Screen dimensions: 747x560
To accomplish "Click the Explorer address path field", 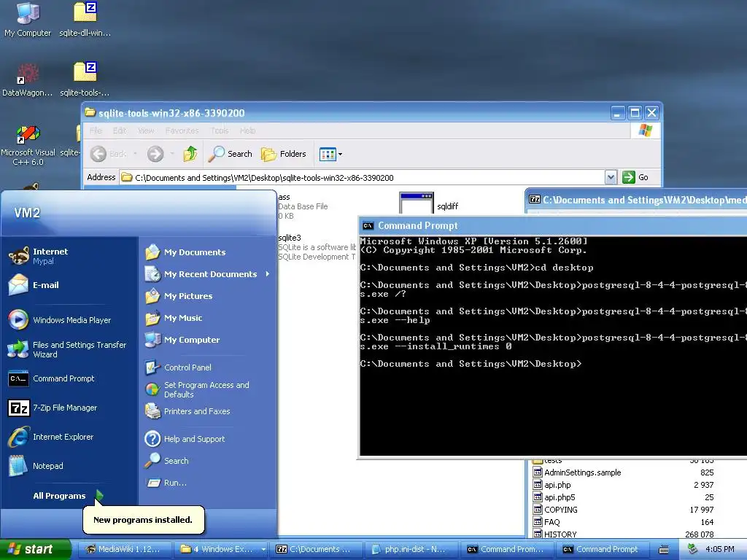I will click(362, 178).
